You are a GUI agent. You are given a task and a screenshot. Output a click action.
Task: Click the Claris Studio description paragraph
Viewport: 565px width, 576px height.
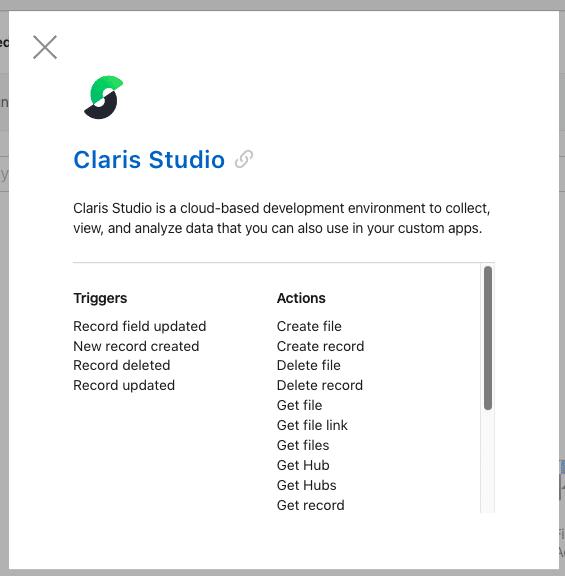282,218
